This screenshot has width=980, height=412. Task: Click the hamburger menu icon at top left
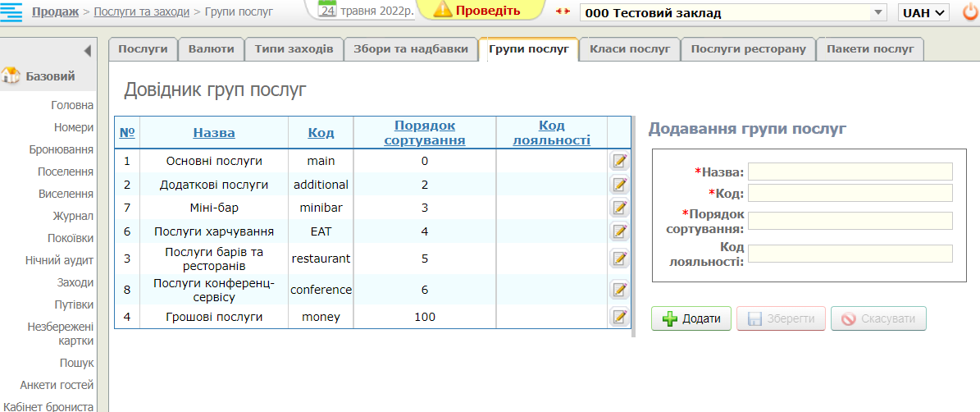[11, 12]
